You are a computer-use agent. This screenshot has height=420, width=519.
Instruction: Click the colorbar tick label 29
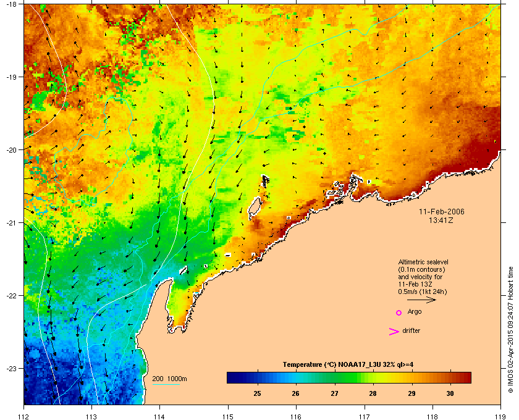411,393
